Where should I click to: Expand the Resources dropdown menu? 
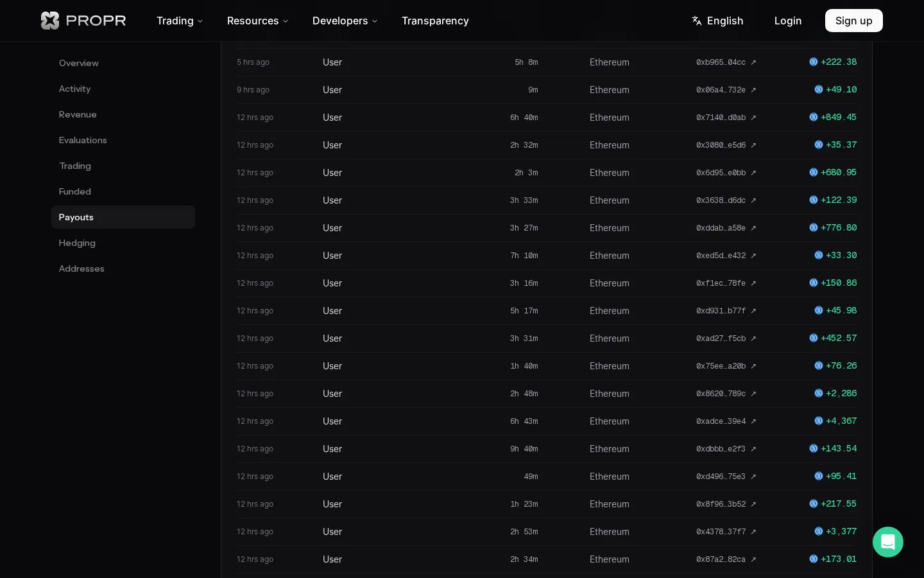(258, 21)
